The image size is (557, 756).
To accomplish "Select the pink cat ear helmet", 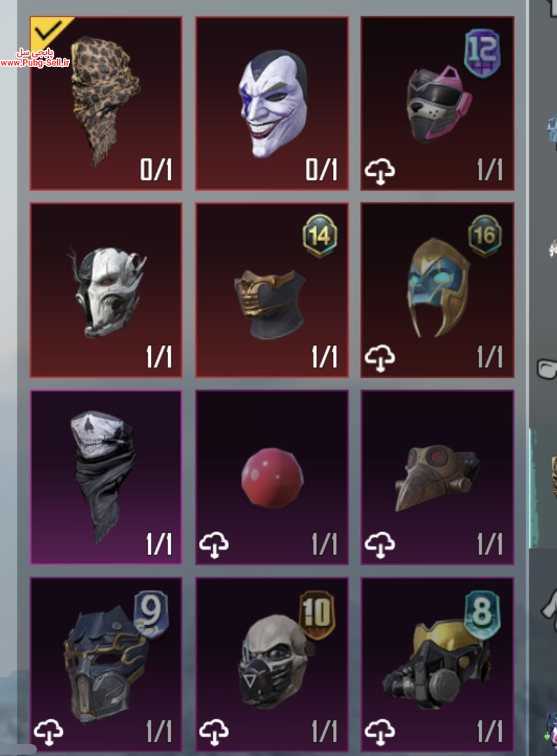I will 438,103.
